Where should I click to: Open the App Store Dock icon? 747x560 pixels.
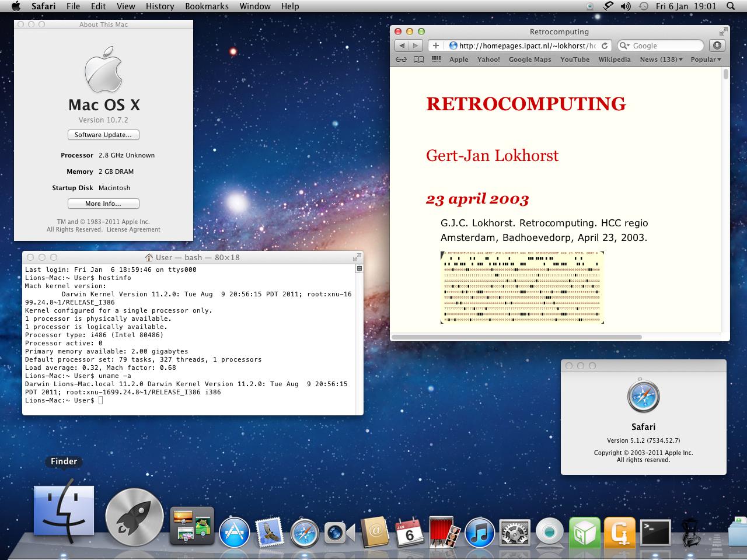pos(235,532)
